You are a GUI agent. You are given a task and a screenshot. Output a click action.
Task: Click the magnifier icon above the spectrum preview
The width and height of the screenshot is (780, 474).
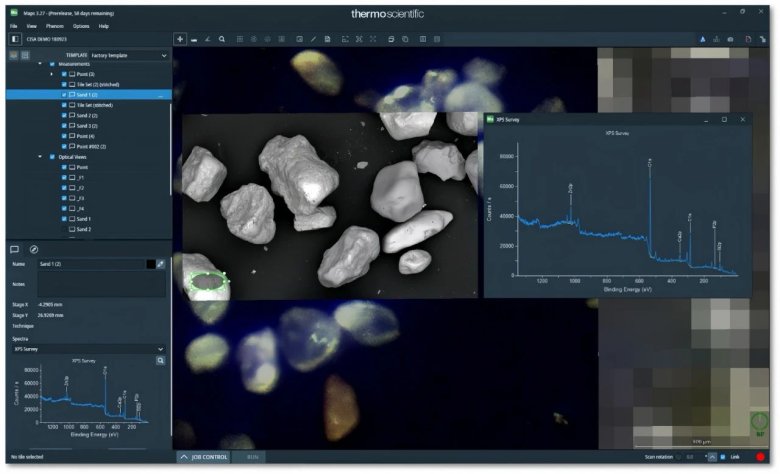coord(160,359)
